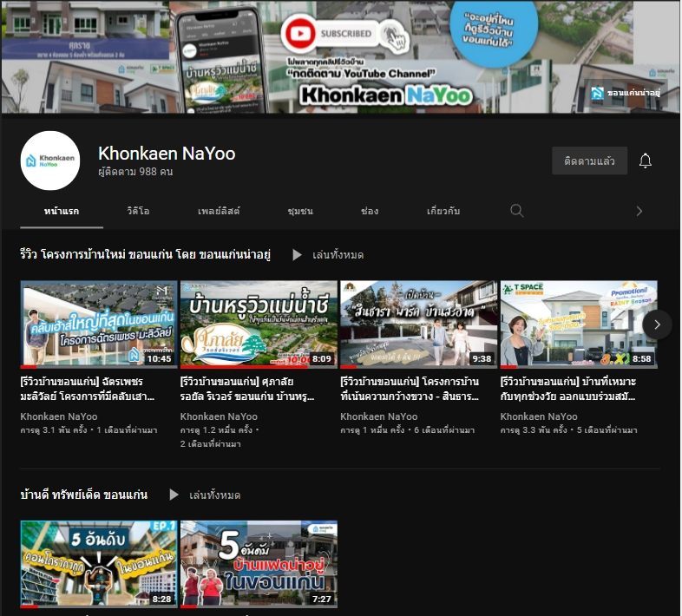This screenshot has height=616, width=682.
Task: Open the 10:45 ฉัตรเพชร video thumbnail
Action: (99, 324)
